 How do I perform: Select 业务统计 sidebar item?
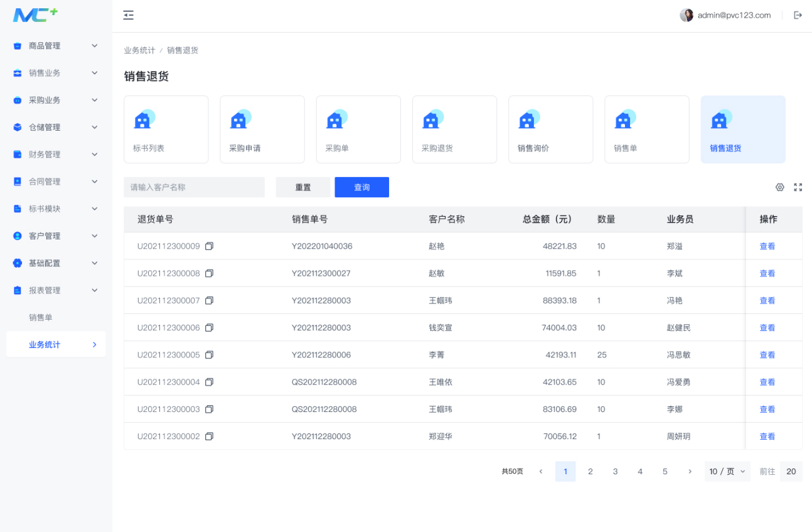(x=56, y=345)
